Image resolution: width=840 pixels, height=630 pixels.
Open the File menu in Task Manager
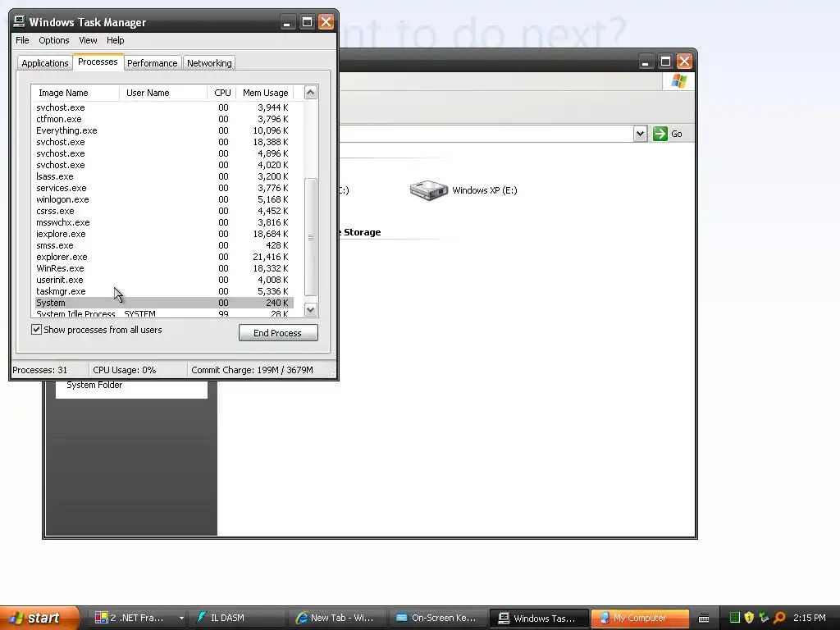[22, 40]
